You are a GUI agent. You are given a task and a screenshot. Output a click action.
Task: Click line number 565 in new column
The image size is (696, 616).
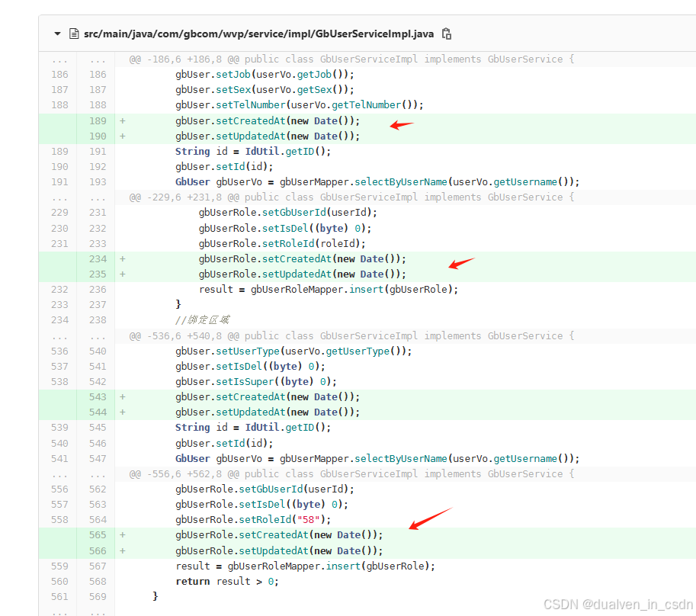[97, 534]
